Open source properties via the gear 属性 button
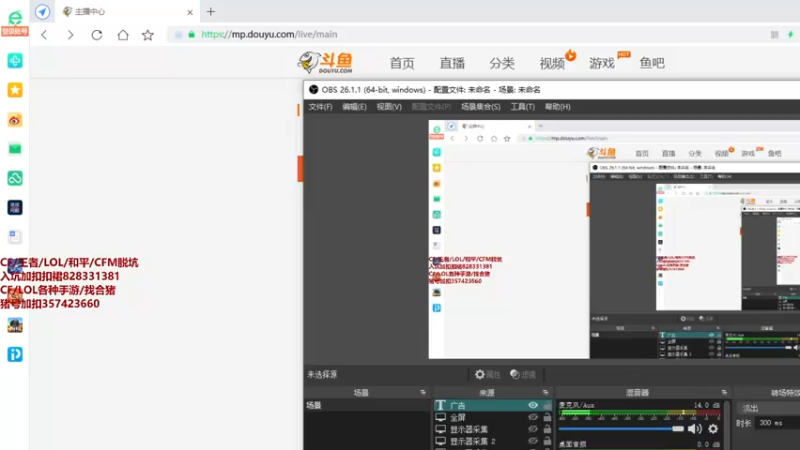Viewport: 800px width, 450px height. [x=487, y=374]
